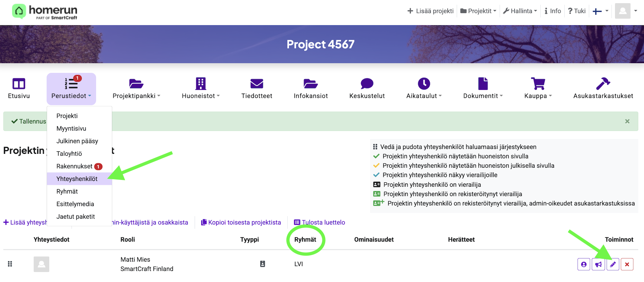This screenshot has width=644, height=282.
Task: Open Tiedotteet envelope icon
Action: [x=257, y=88]
